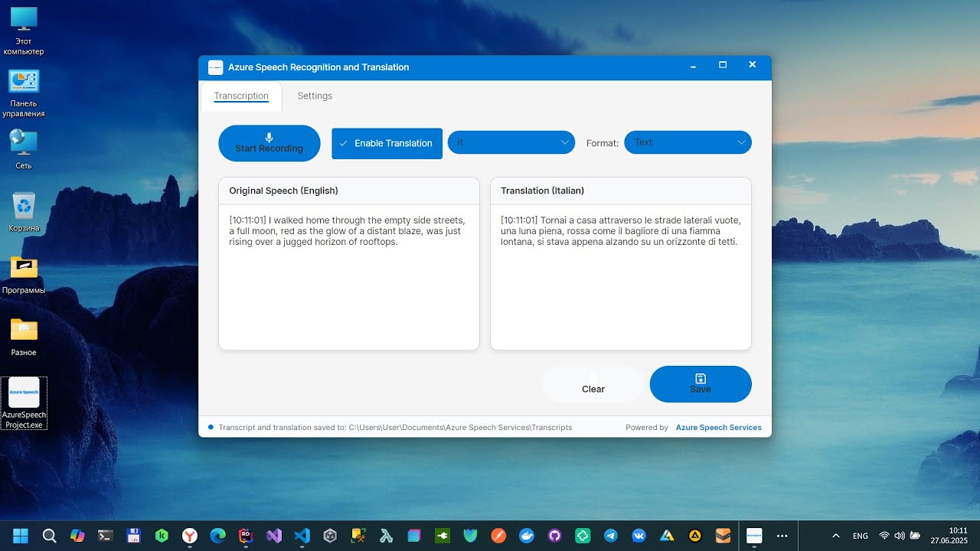Click the Azure Speech app icon in title bar
The image size is (980, 551).
tap(216, 67)
